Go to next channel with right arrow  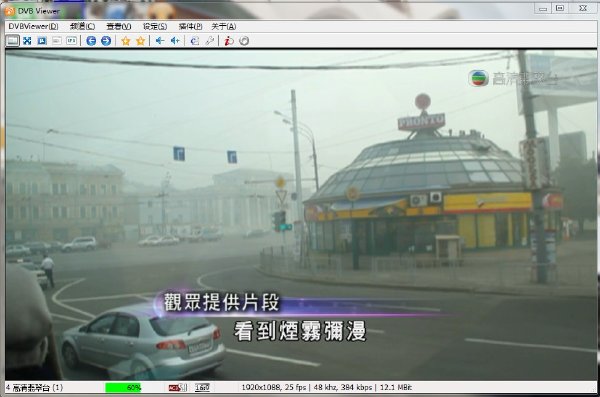pos(106,41)
